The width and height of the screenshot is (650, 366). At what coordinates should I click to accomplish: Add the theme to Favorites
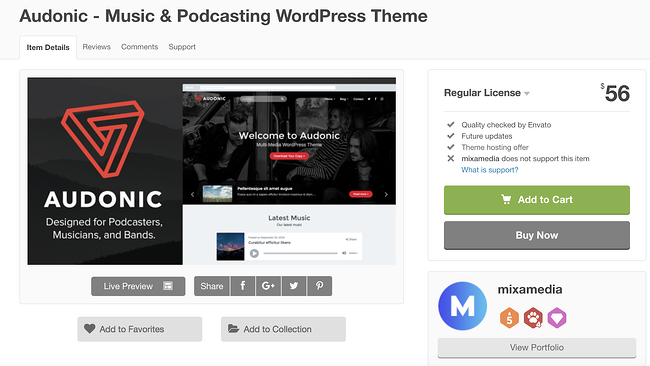point(140,329)
